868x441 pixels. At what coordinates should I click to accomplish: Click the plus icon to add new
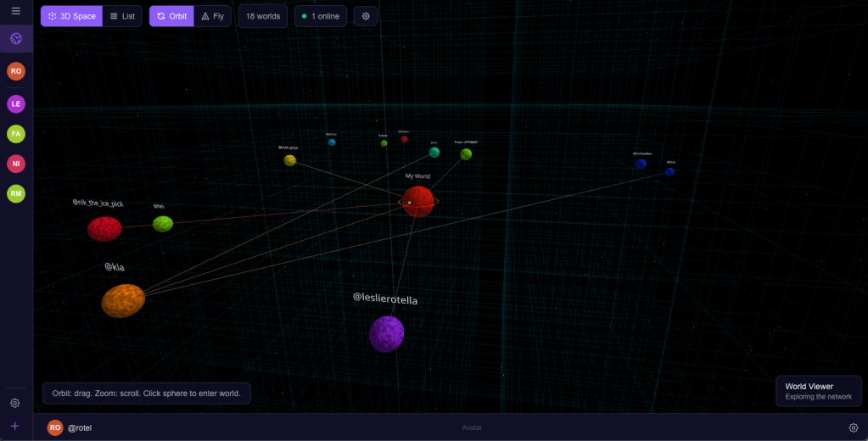pos(15,426)
